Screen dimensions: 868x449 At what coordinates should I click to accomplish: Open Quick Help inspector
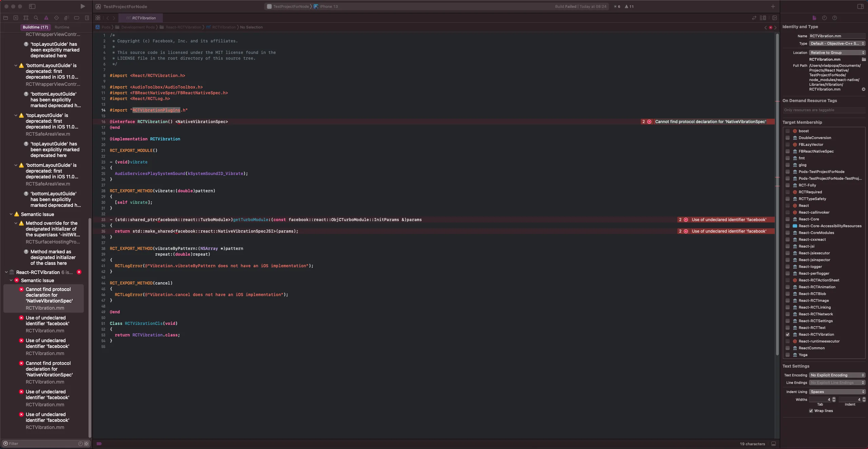pos(834,18)
